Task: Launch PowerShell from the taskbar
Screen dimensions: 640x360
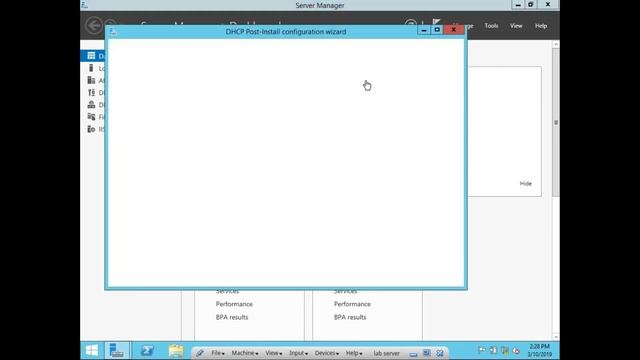Action: (147, 351)
